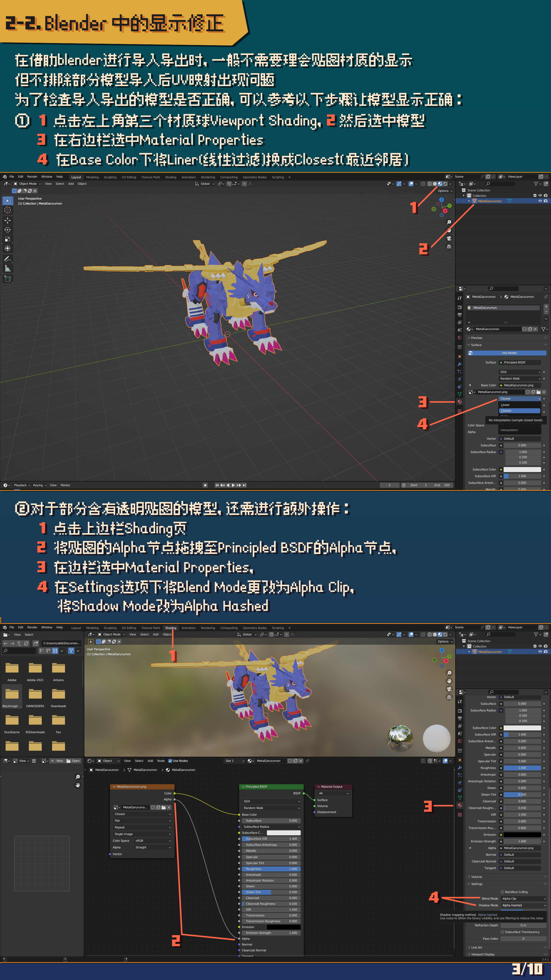This screenshot has height=980, width=551.
Task: Click Roughness slider in bottom properties panel
Action: click(522, 768)
